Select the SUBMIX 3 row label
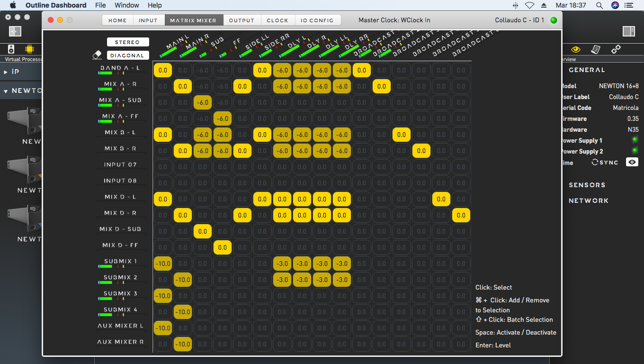Image resolution: width=644 pixels, height=364 pixels. (x=120, y=293)
